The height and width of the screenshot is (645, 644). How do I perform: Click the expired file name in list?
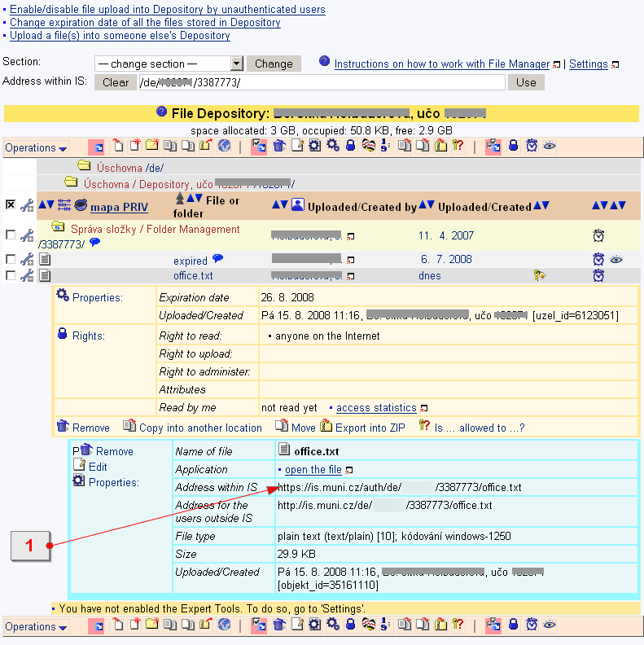190,261
